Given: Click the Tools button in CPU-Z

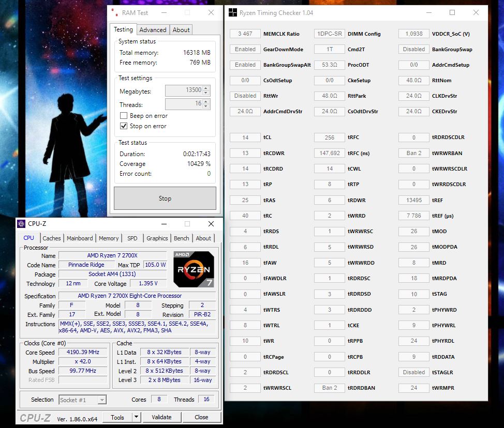Looking at the screenshot, I should [x=117, y=417].
